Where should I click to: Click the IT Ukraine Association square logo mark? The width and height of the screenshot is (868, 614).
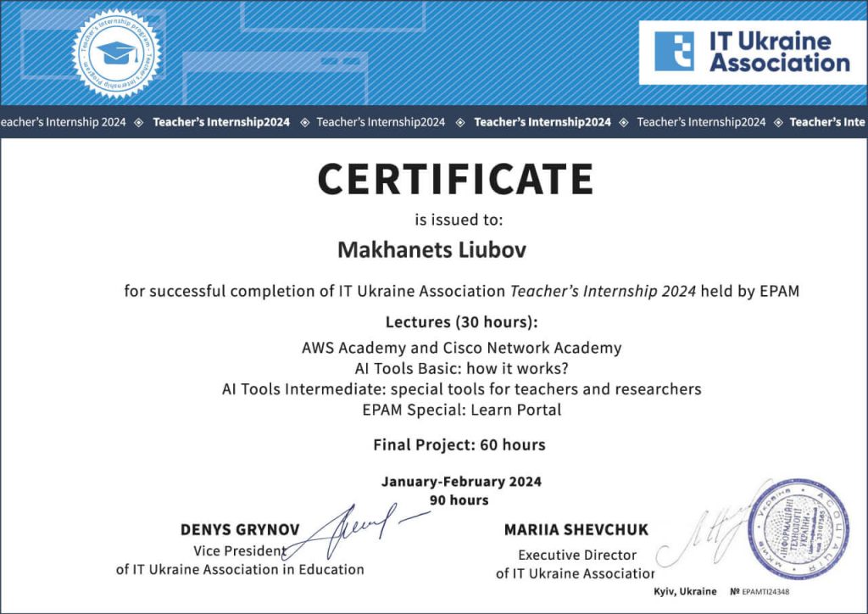coord(674,51)
